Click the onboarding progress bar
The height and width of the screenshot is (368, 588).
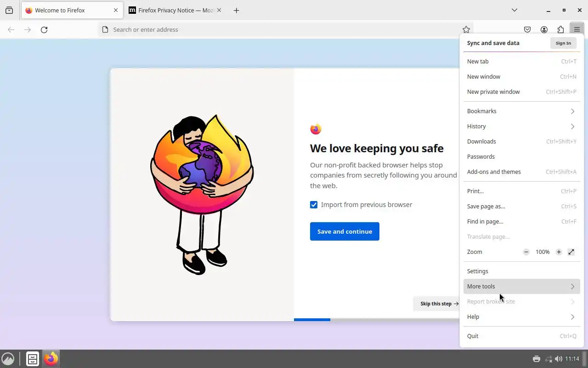point(377,320)
